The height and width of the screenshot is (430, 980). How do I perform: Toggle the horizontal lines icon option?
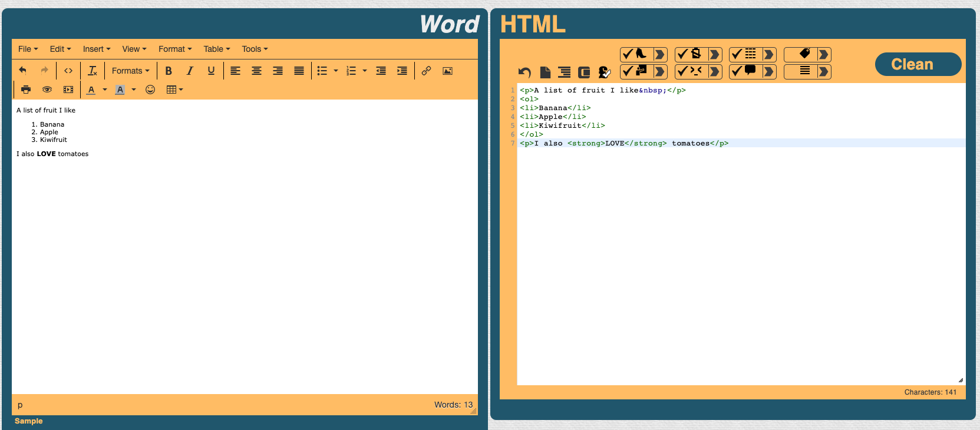[800, 71]
